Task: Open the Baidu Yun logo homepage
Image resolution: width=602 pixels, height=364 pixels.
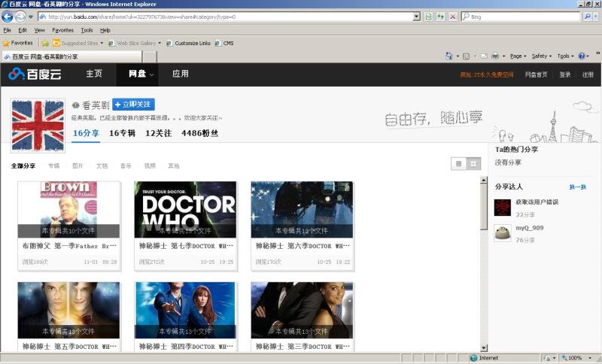Action: tap(35, 74)
